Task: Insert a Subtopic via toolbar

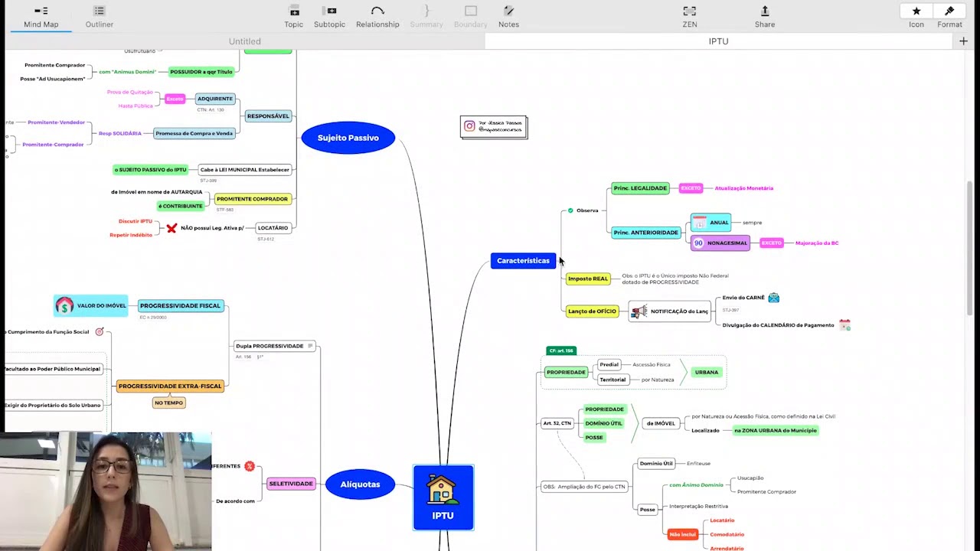Action: tap(329, 17)
